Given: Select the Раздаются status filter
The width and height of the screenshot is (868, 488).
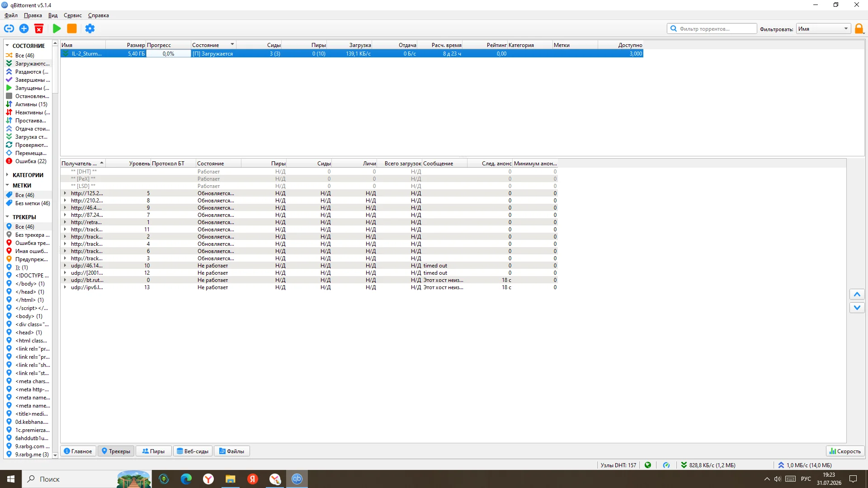Looking at the screenshot, I should [28, 72].
